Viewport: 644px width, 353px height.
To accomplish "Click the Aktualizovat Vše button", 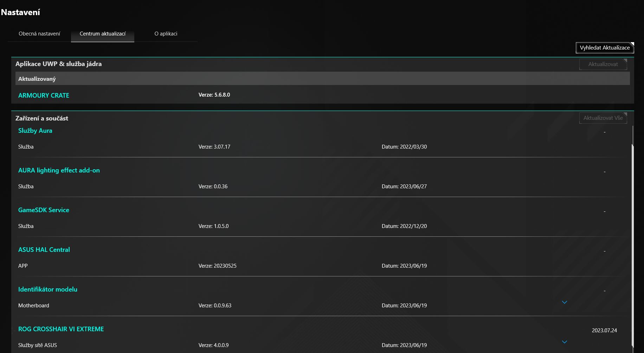I will coord(603,118).
